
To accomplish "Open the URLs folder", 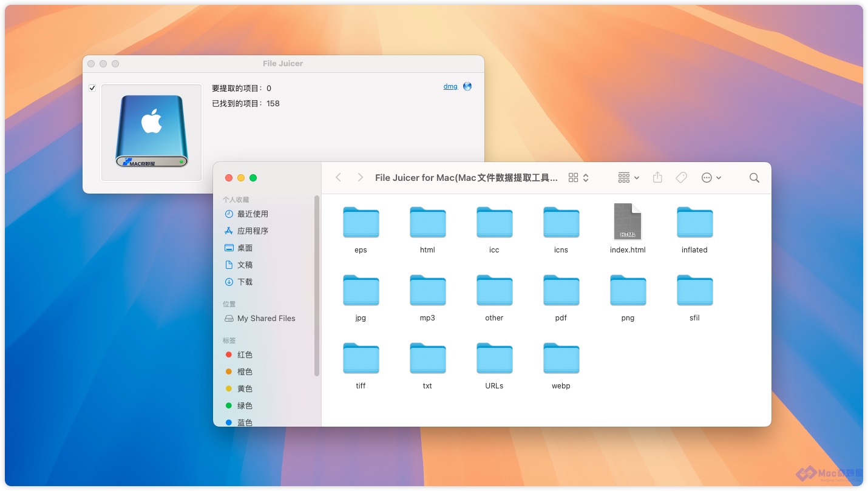I will tap(494, 358).
